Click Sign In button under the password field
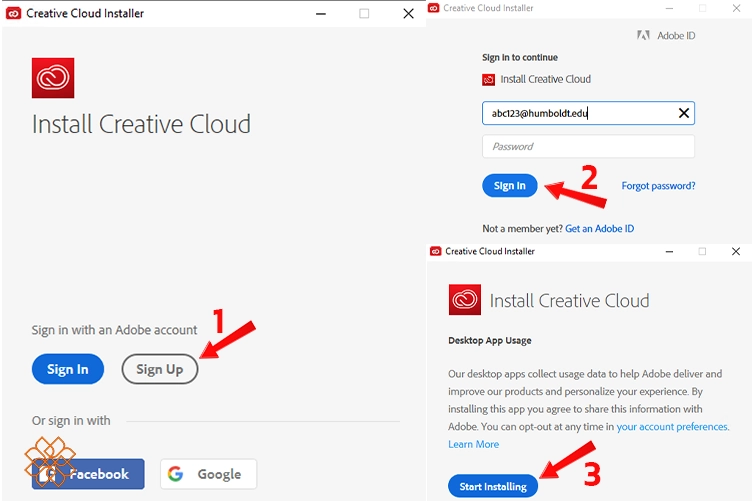Screen dimensions: 752x501 click(x=510, y=186)
